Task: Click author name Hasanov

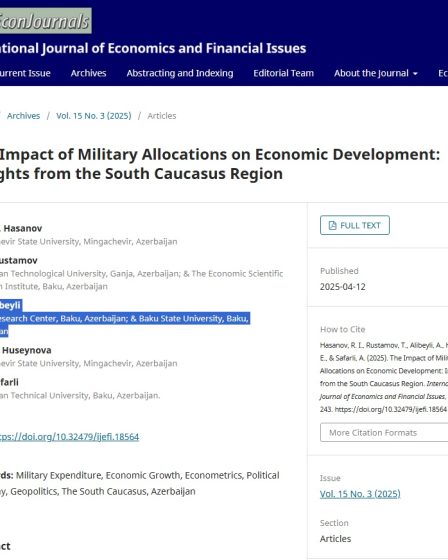Action: 23,228
